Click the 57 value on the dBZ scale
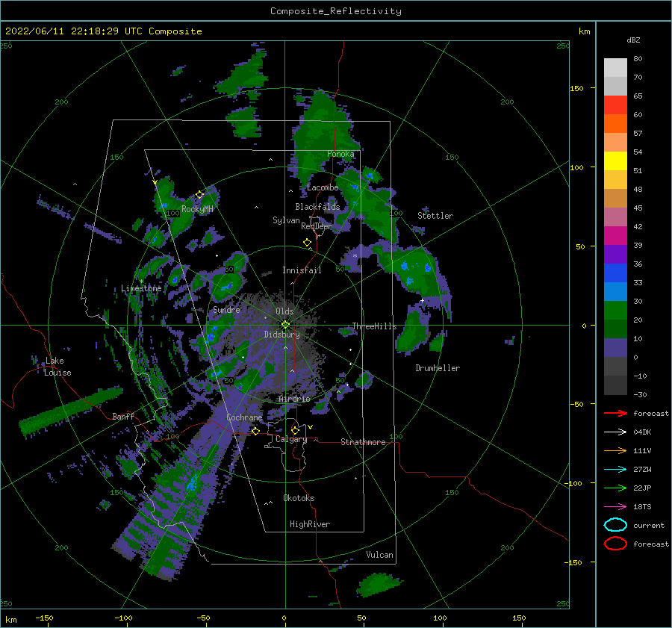Screen dimensions: 672x628 [638, 134]
